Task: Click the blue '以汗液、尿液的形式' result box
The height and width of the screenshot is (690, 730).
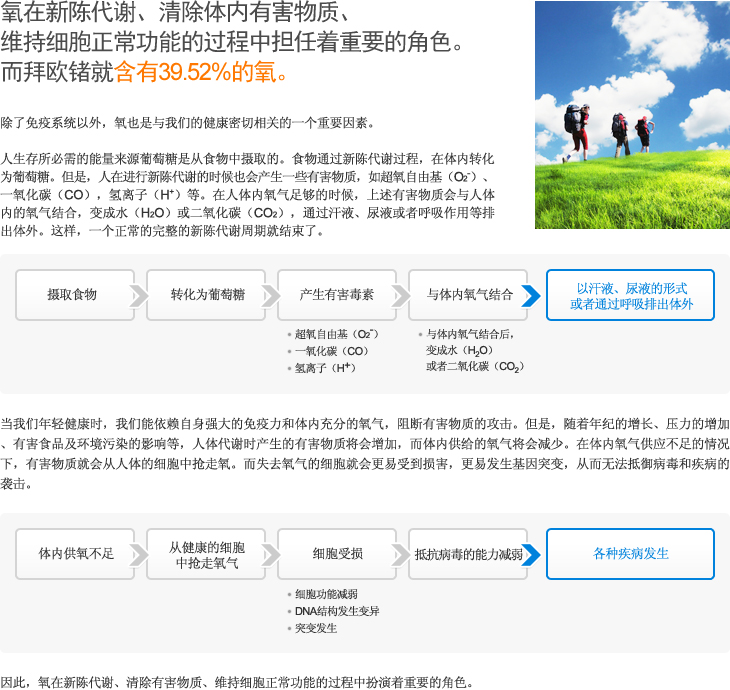Action: [630, 295]
